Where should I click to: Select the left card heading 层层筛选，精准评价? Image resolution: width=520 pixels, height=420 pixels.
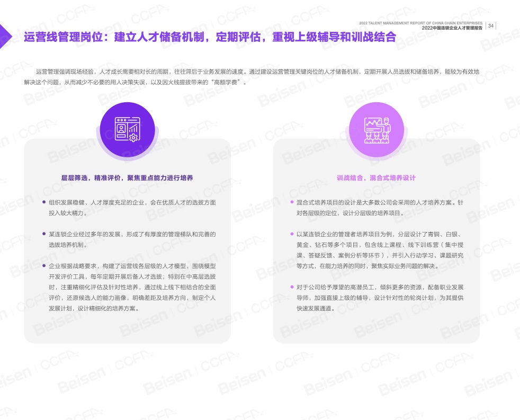tap(127, 178)
